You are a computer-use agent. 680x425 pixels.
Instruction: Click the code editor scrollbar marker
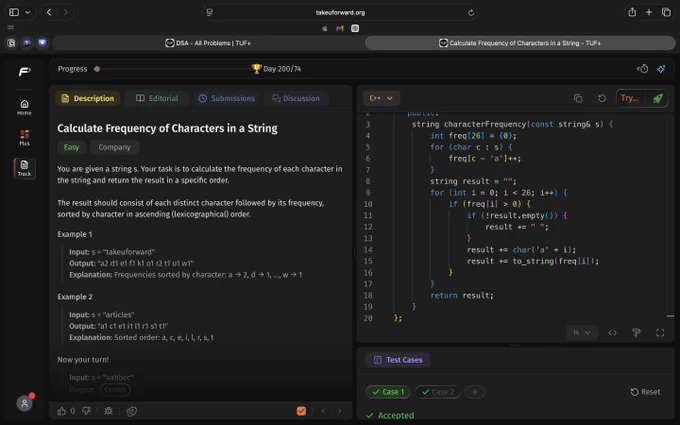(670, 316)
